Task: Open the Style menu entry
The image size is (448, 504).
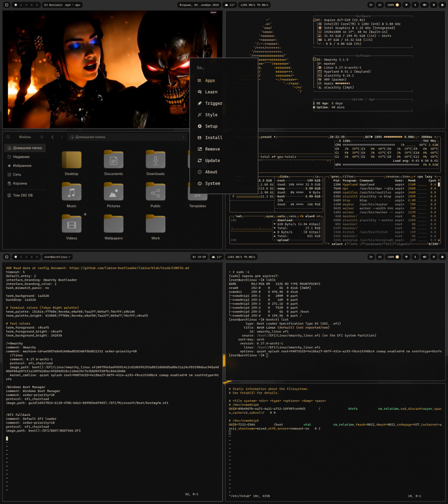Action: tap(211, 115)
